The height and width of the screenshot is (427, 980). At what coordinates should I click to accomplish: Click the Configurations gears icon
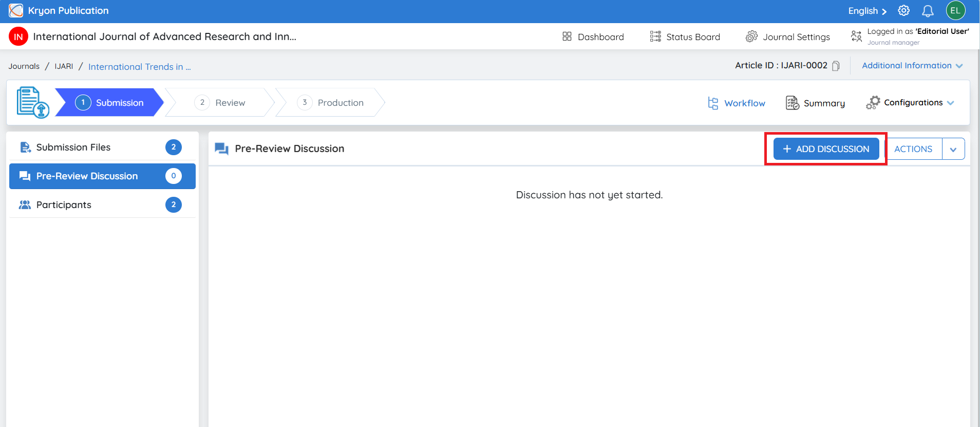(x=873, y=103)
